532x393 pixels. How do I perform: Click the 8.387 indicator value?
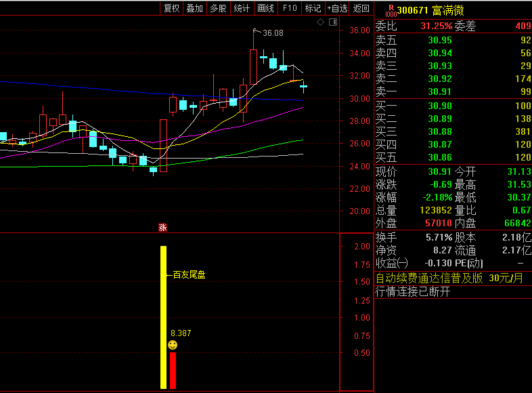point(181,333)
